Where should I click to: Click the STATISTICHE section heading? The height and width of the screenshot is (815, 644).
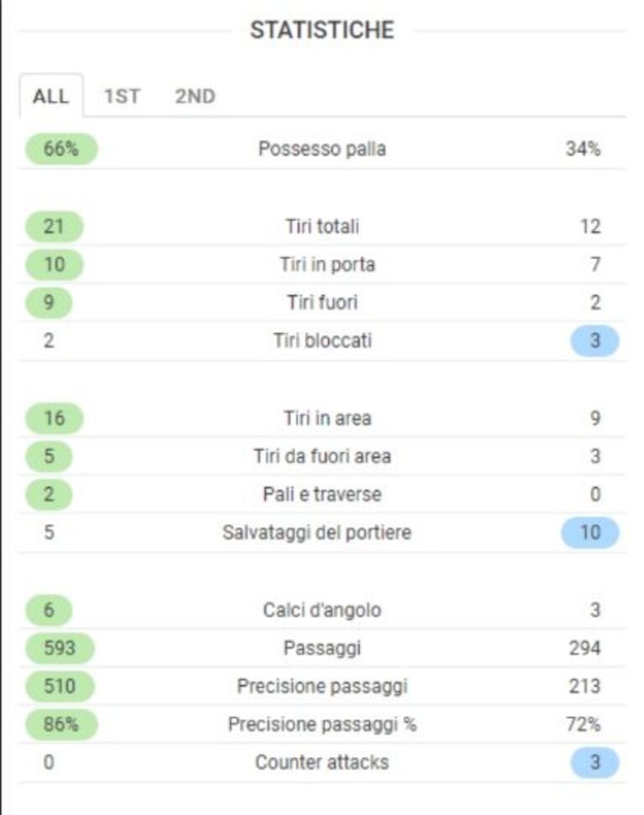coord(322,30)
